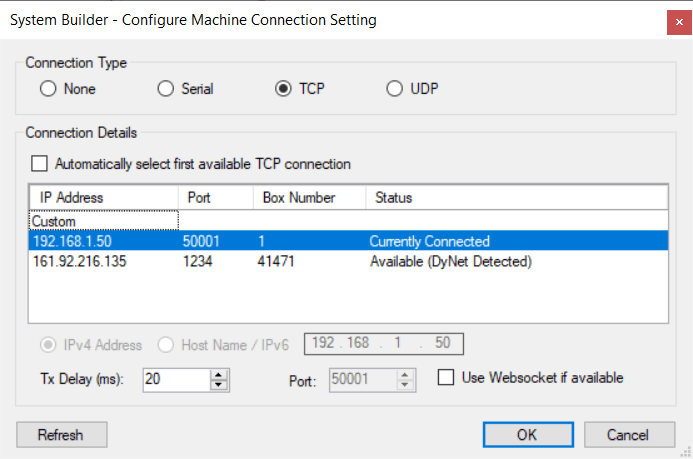This screenshot has width=693, height=459.
Task: Confirm settings with the OK button
Action: [528, 435]
